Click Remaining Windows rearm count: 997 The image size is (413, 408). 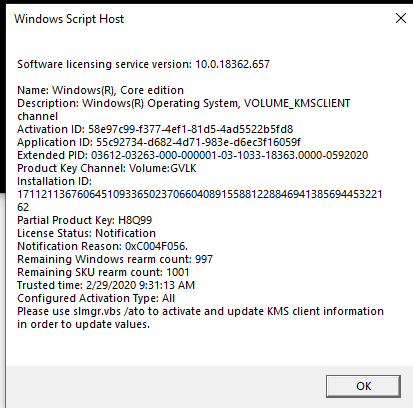[x=115, y=259]
